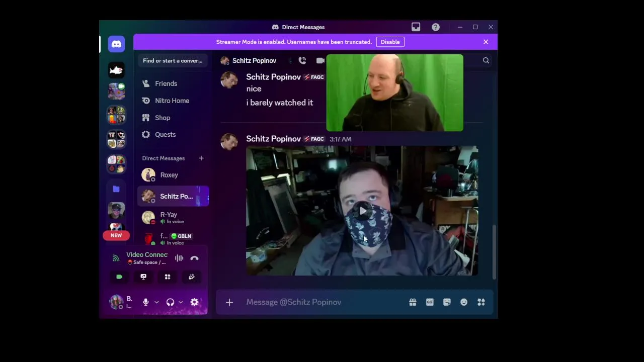
Task: Open the soundboard icon in voice panel
Action: click(x=192, y=277)
